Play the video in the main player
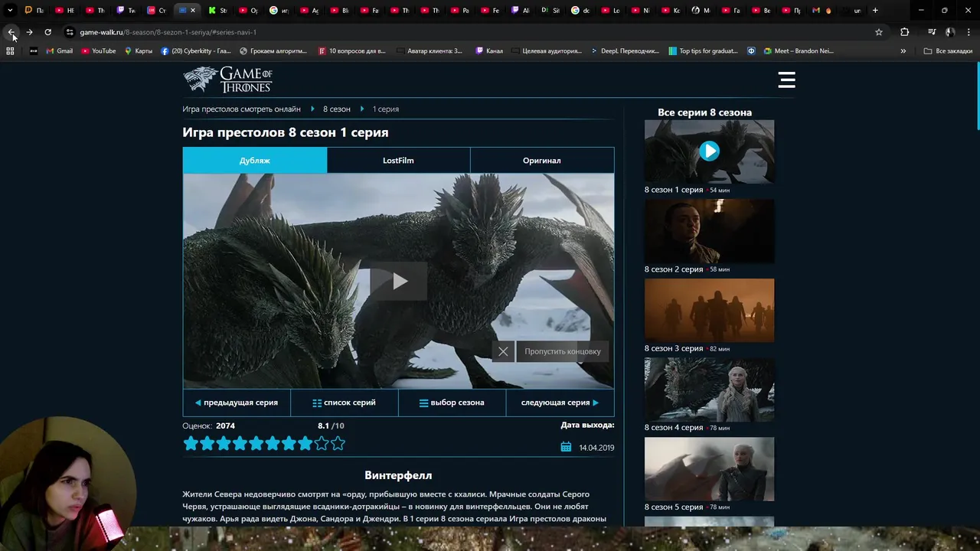This screenshot has height=551, width=980. (399, 282)
